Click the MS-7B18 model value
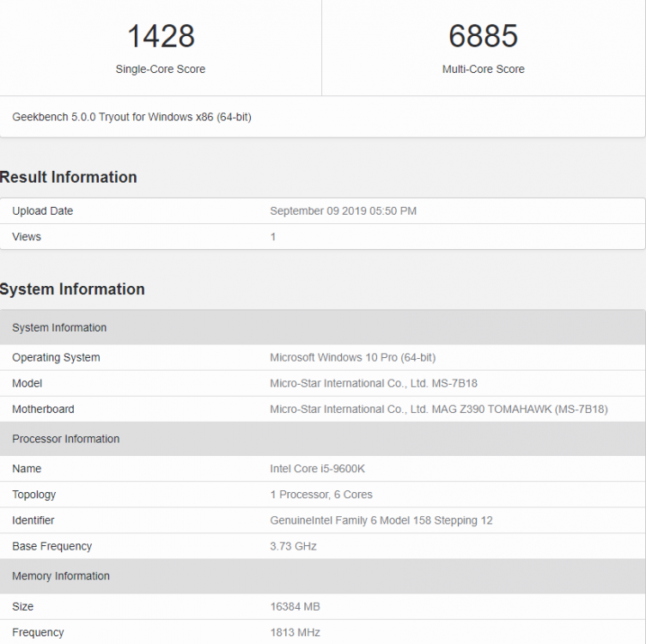 (374, 383)
